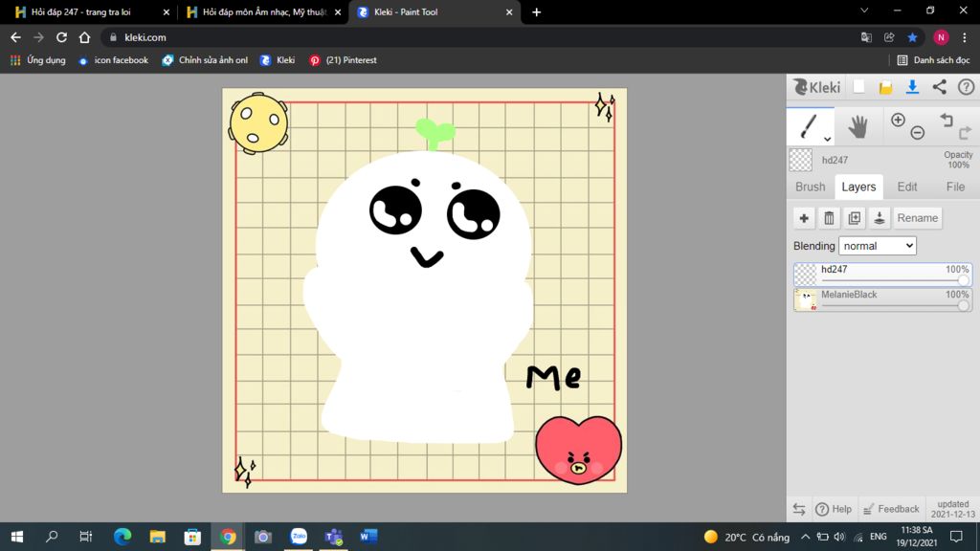This screenshot has width=980, height=551.
Task: Go to browser home page
Action: click(84, 37)
